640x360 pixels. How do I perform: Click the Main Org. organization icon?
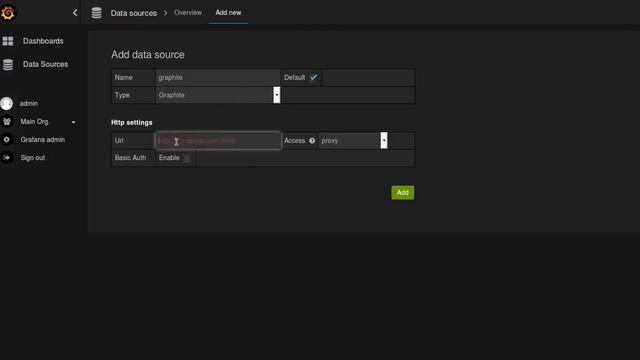[x=7, y=122]
